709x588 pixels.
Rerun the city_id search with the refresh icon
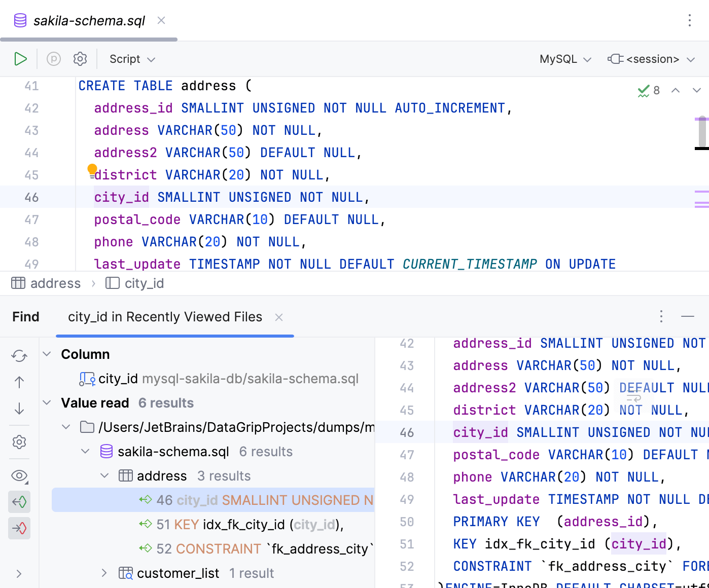[19, 356]
